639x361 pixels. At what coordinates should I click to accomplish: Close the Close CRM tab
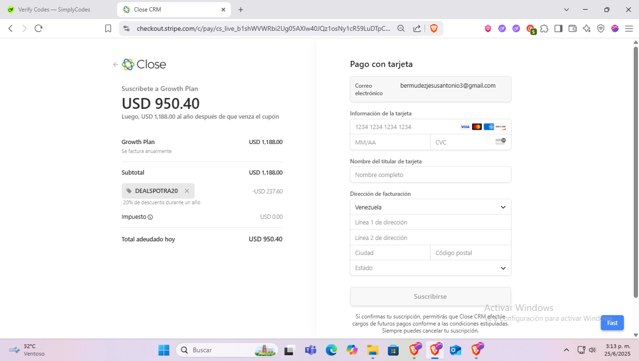click(x=223, y=9)
